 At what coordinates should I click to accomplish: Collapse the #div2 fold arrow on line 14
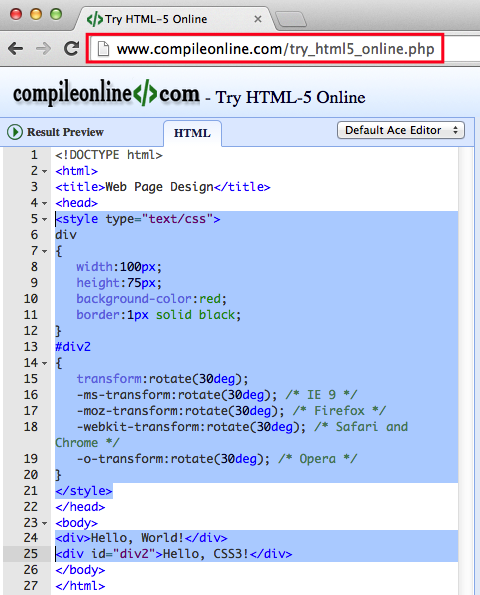click(45, 363)
